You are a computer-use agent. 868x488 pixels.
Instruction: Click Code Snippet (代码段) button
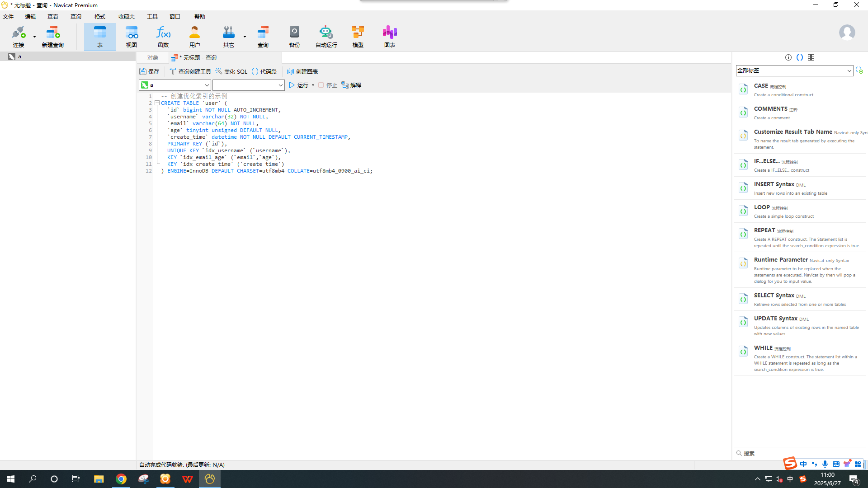(264, 71)
